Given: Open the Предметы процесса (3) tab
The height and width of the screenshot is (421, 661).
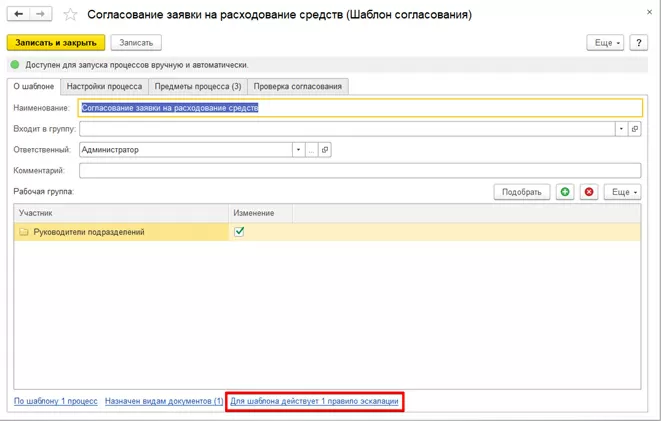Looking at the screenshot, I should click(198, 86).
